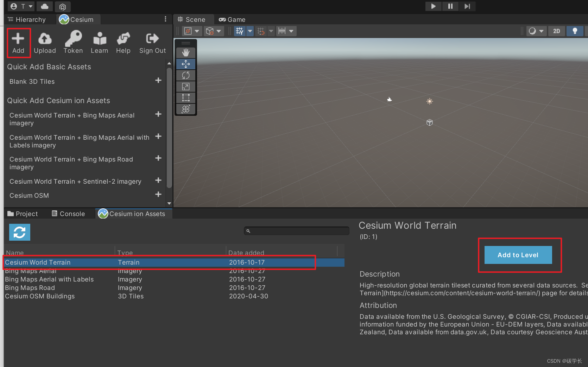The image size is (588, 367).
Task: Open the Learn resources icon
Action: (99, 43)
